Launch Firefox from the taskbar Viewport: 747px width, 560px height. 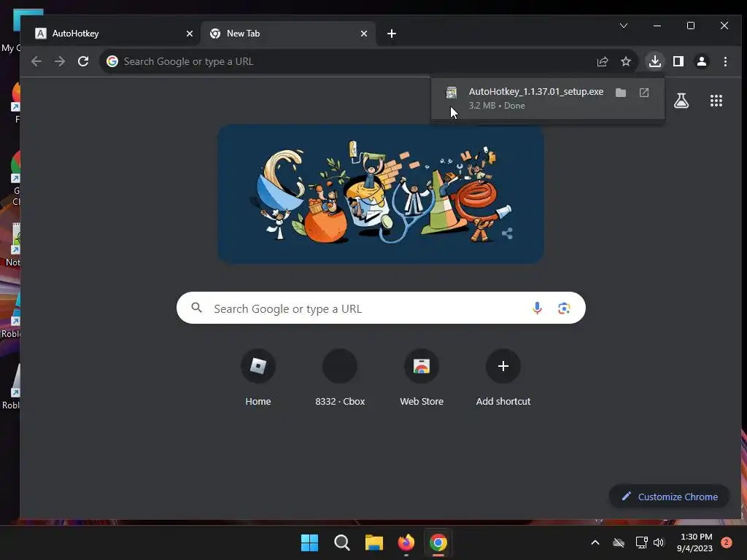(x=406, y=542)
